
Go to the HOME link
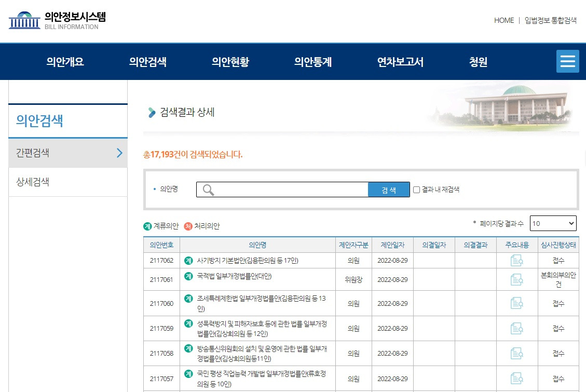point(503,20)
